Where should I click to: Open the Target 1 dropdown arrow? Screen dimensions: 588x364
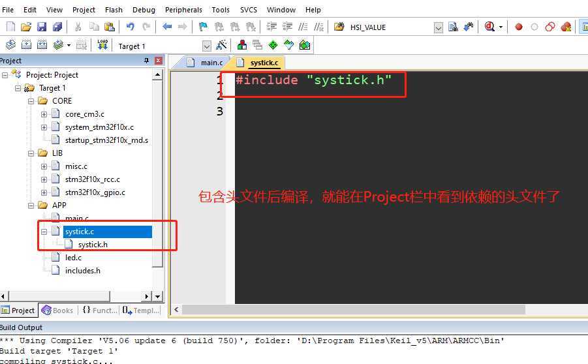coord(207,46)
